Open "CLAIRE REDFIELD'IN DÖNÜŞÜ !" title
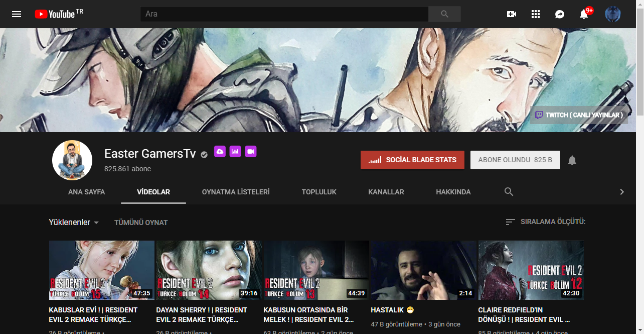Image resolution: width=644 pixels, height=334 pixels. click(524, 314)
